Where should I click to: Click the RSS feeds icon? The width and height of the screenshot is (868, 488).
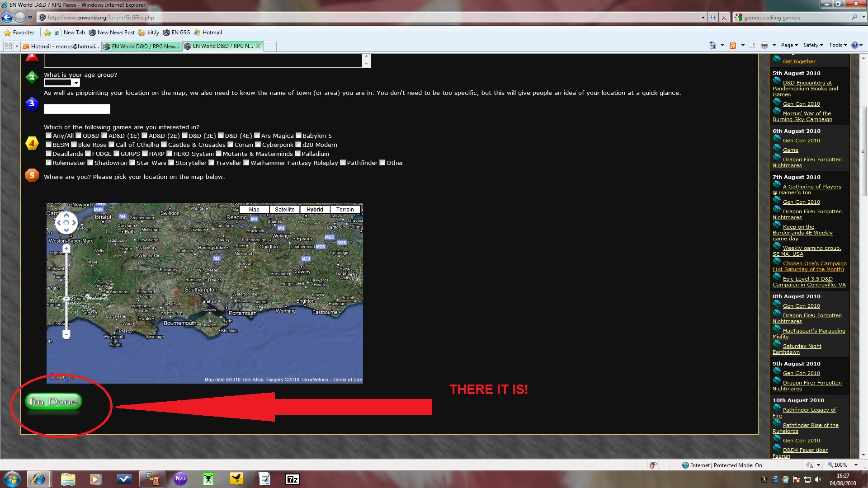click(x=733, y=45)
